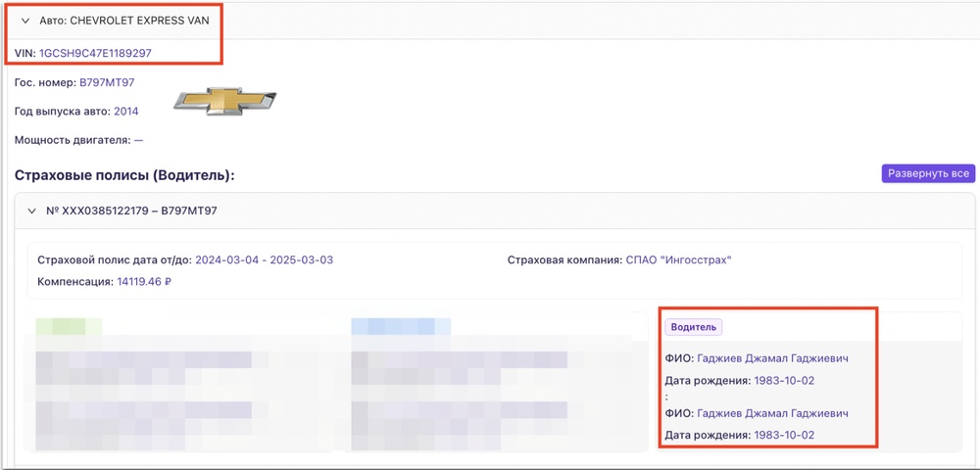Open insurance company СПАО "Ингосстрах"
This screenshot has width=980, height=470.
tap(679, 259)
